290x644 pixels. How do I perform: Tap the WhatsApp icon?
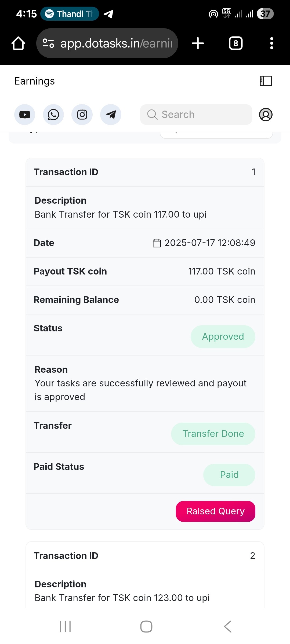pyautogui.click(x=53, y=115)
